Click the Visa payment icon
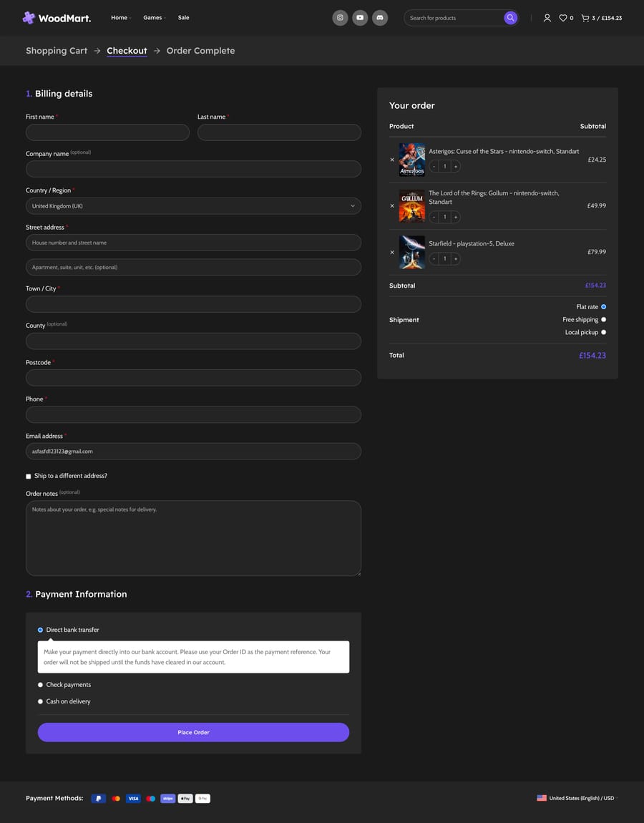Image resolution: width=644 pixels, height=823 pixels. click(x=133, y=799)
